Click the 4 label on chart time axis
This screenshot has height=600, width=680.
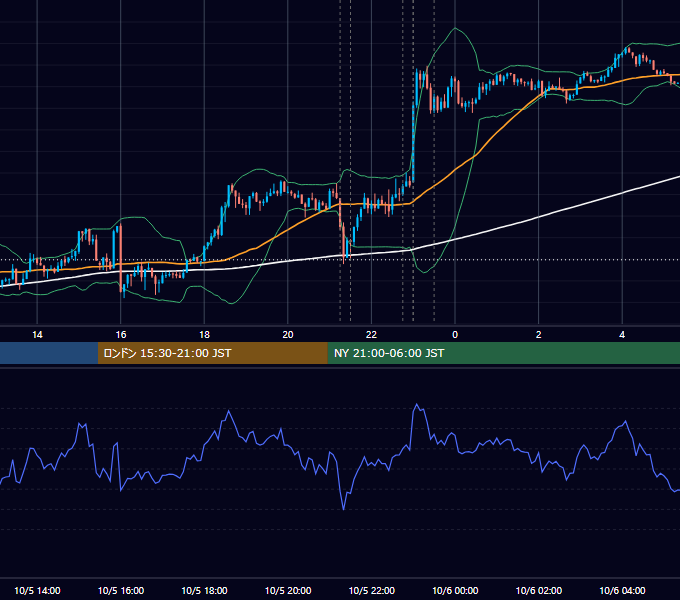pyautogui.click(x=622, y=335)
